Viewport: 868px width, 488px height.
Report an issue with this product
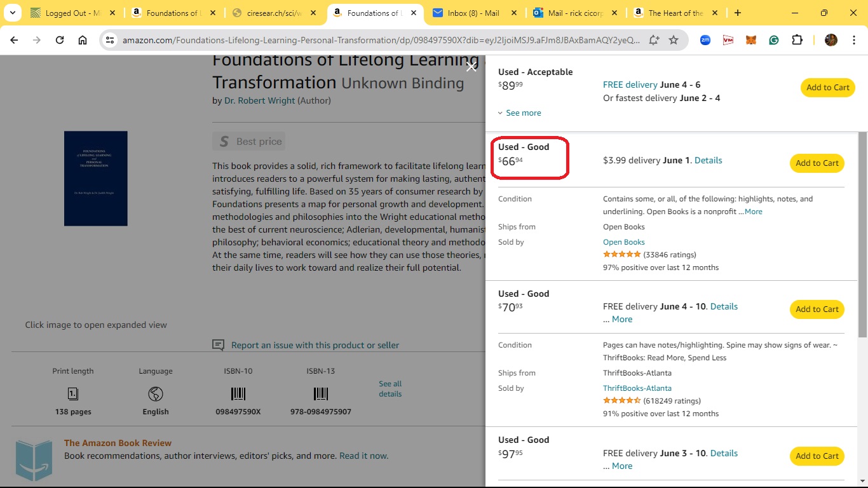click(x=315, y=345)
